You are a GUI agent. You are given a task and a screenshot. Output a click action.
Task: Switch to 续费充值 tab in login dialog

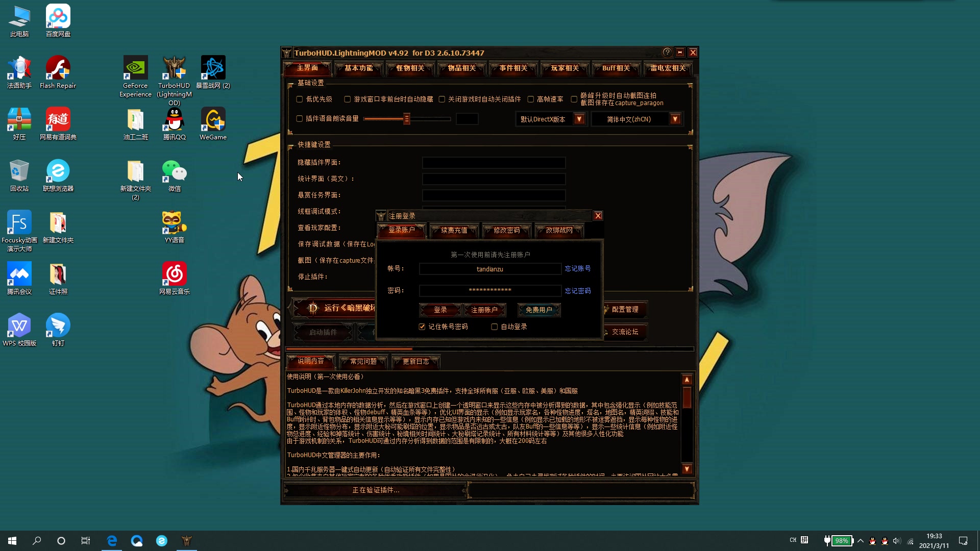click(x=454, y=231)
